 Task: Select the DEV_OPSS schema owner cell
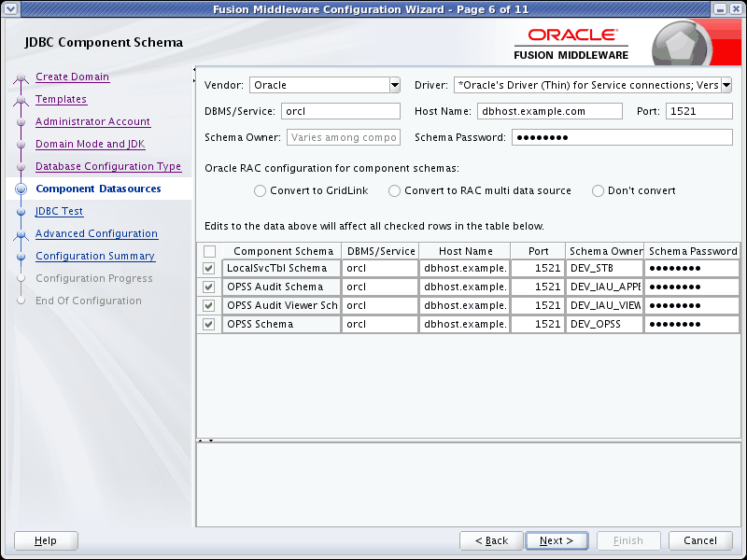[x=604, y=324]
